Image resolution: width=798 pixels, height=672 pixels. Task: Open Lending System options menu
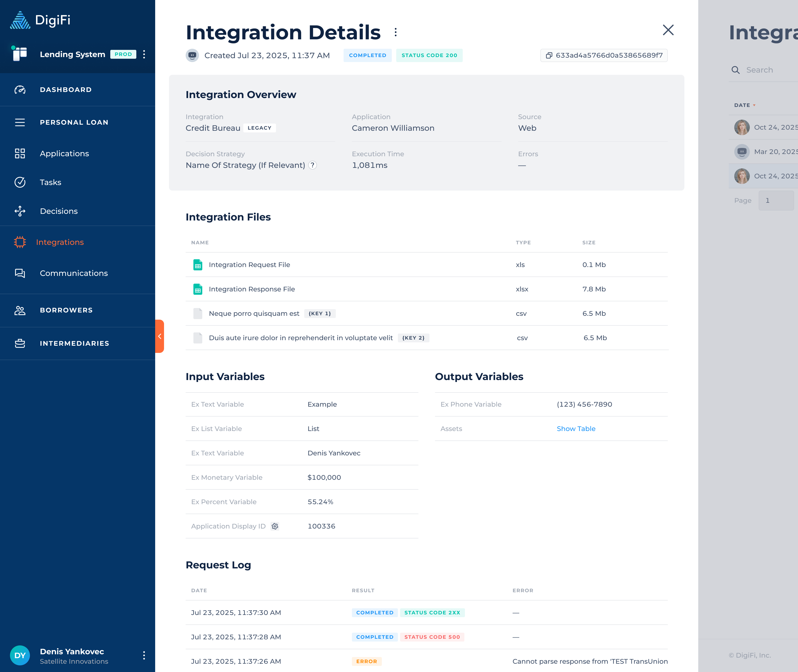[144, 54]
